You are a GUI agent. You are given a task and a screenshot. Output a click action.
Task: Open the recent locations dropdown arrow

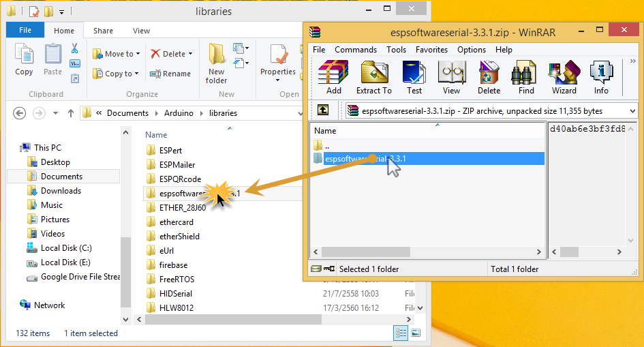[x=55, y=113]
